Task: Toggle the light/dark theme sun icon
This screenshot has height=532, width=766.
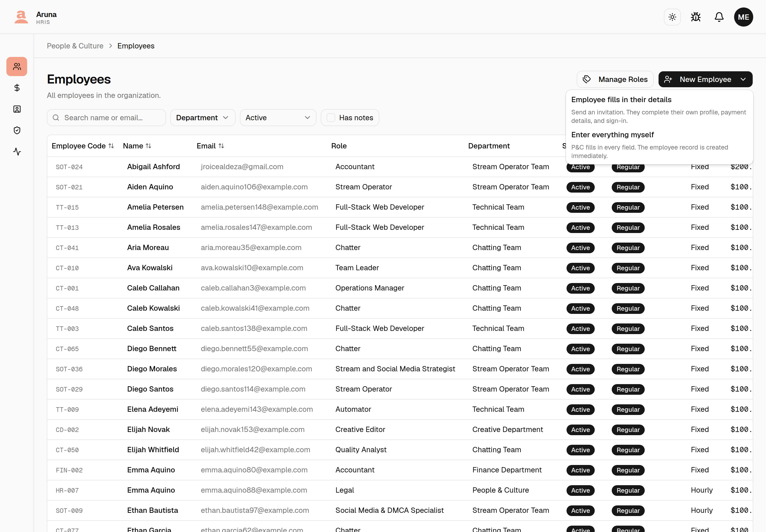Action: (x=672, y=17)
